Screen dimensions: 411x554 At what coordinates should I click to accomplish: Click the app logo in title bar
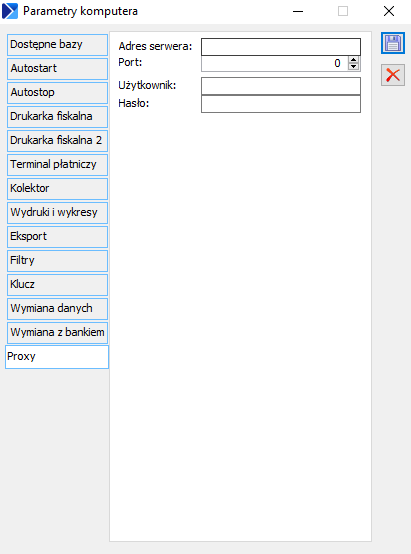pyautogui.click(x=10, y=11)
